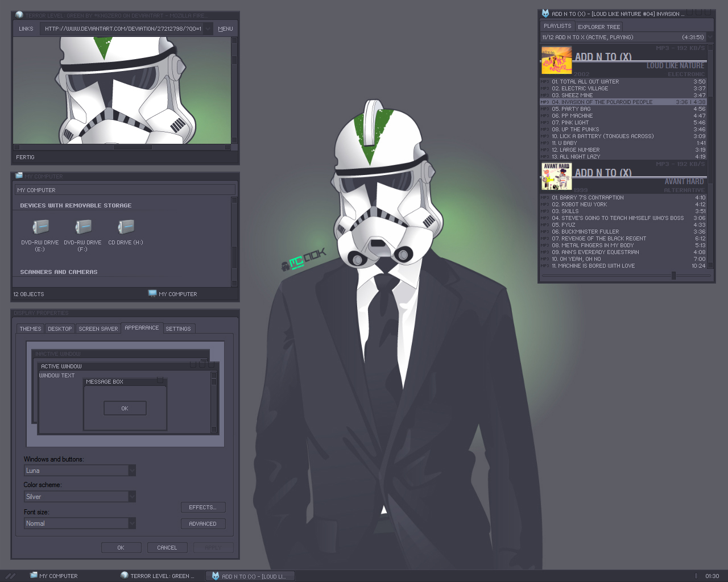The width and height of the screenshot is (728, 582).
Task: Select track 01. Barry 7's Contraption
Action: (623, 198)
